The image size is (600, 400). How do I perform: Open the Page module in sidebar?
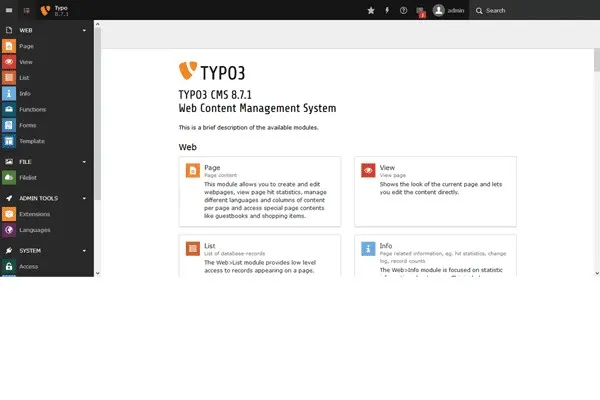pyautogui.click(x=25, y=46)
